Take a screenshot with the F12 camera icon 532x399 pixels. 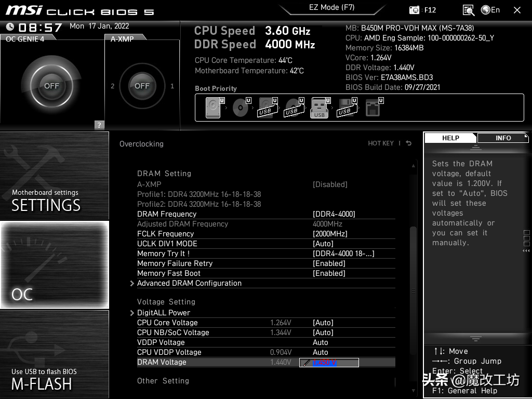coord(414,10)
